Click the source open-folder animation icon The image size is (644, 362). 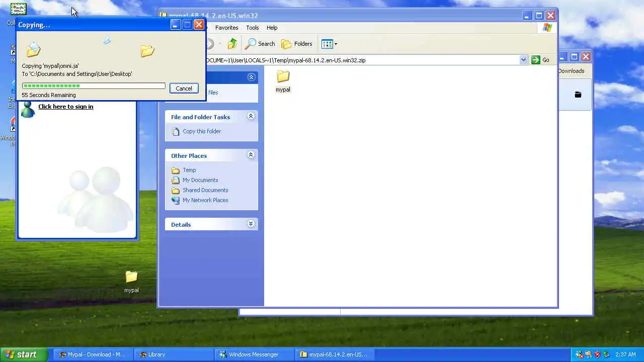34,49
